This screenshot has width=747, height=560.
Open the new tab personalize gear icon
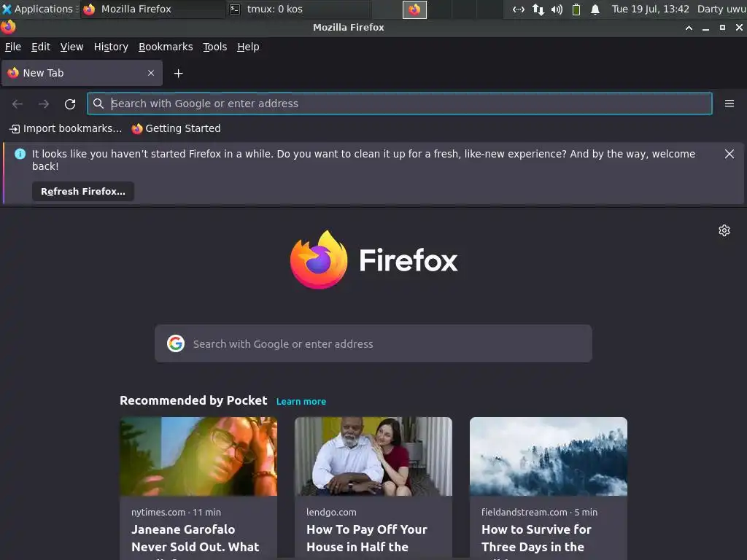(724, 230)
